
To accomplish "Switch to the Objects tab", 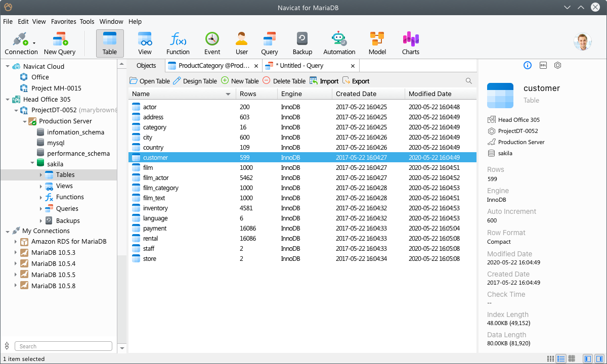I will [x=146, y=66].
